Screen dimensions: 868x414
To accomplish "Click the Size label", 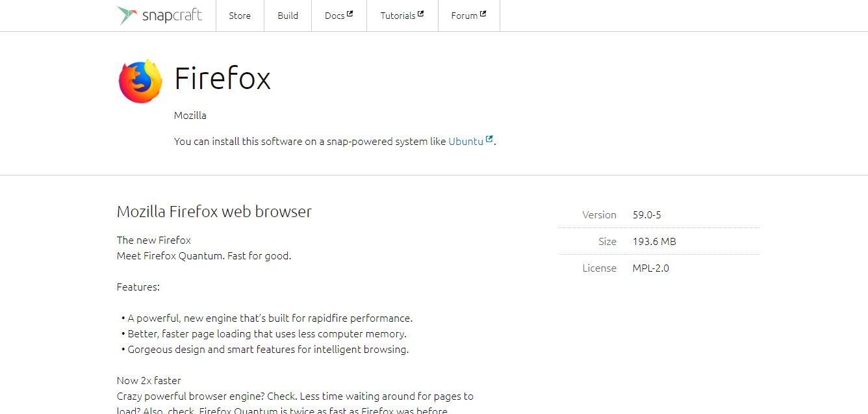I will pyautogui.click(x=607, y=241).
